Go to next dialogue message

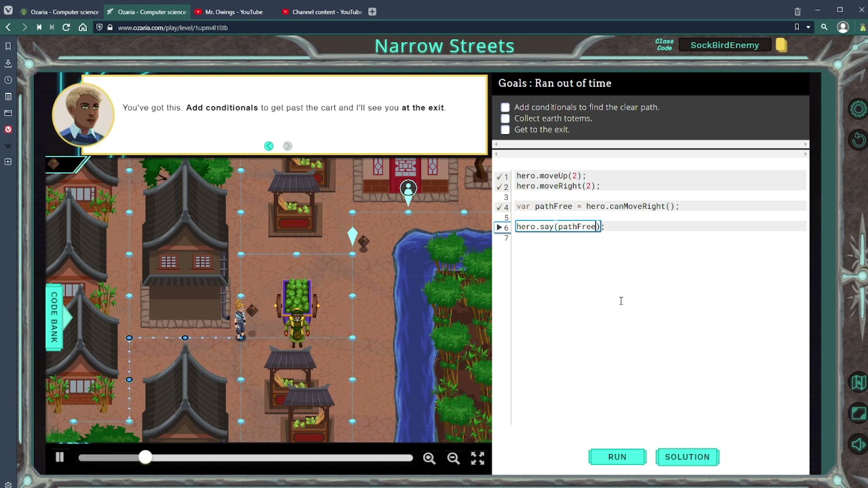(x=288, y=146)
